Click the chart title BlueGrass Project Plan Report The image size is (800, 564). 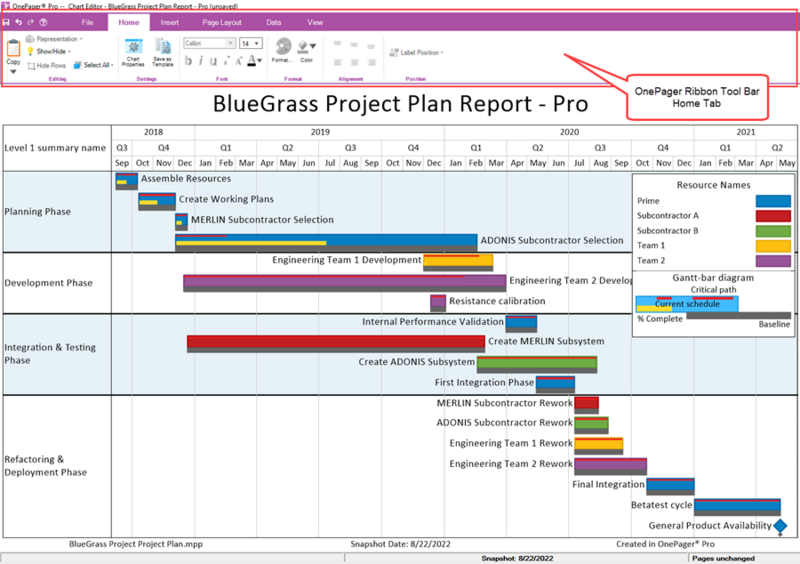coord(401,104)
